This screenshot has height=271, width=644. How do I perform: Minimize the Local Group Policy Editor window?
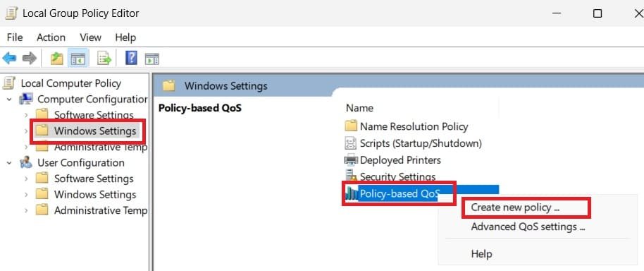pyautogui.click(x=557, y=13)
